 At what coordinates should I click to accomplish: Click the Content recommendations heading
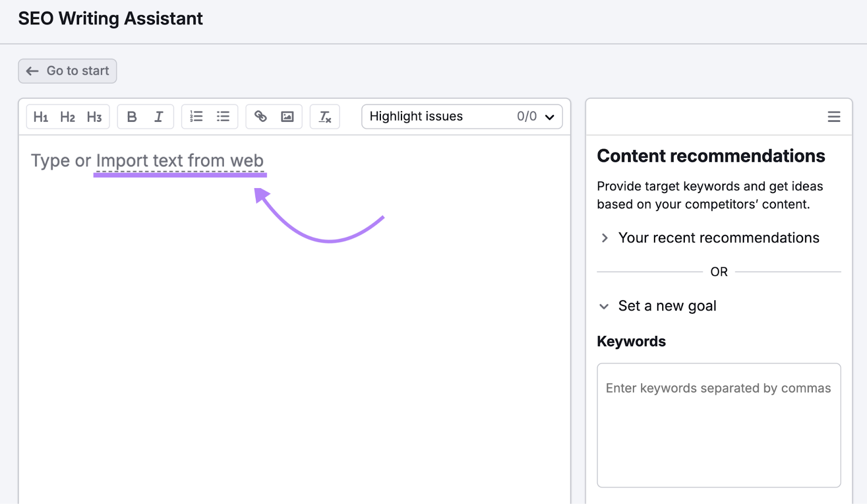710,156
